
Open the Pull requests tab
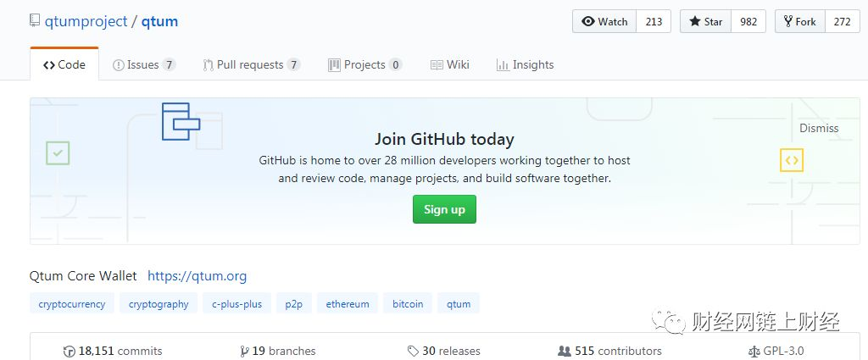(x=251, y=64)
